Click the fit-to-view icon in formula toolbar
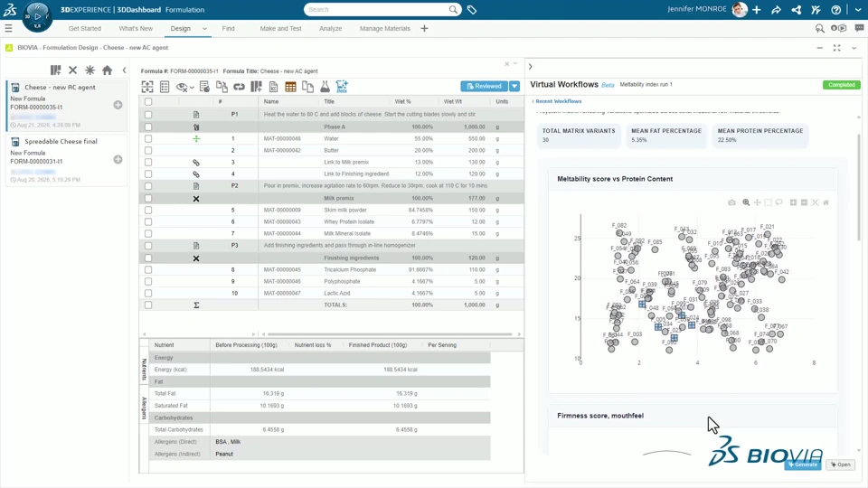This screenshot has height=488, width=868. pyautogui.click(x=147, y=87)
